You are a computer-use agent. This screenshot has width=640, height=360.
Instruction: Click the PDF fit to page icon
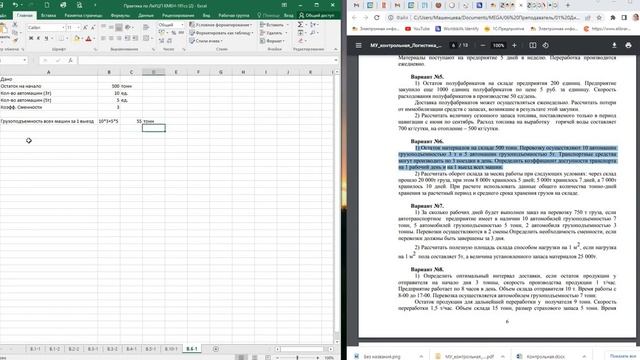(533, 45)
